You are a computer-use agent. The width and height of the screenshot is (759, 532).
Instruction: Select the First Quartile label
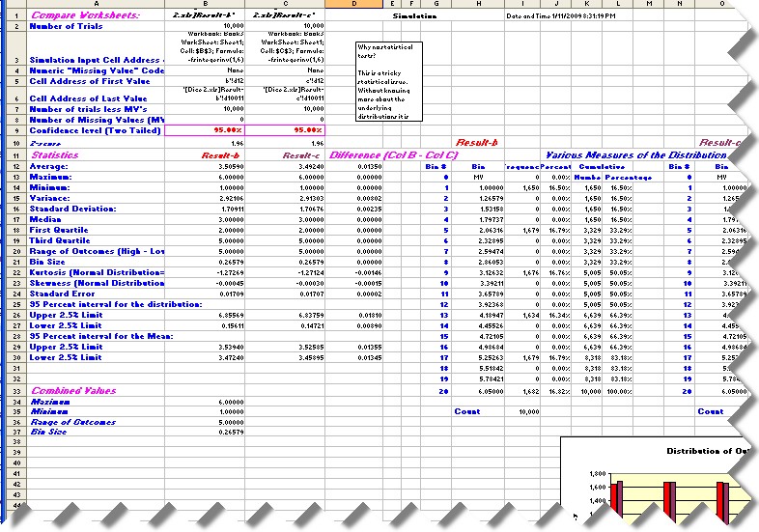point(59,231)
